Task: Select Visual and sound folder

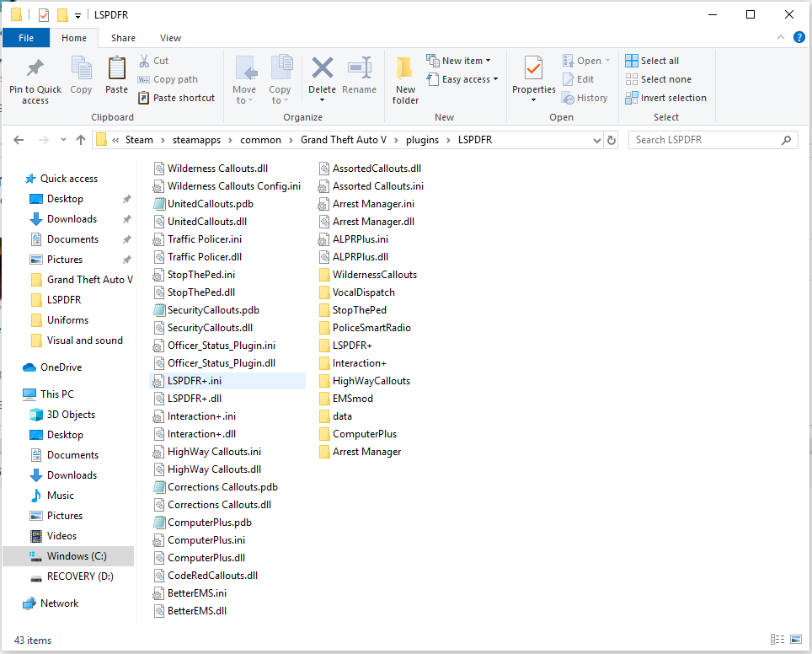Action: tap(84, 340)
